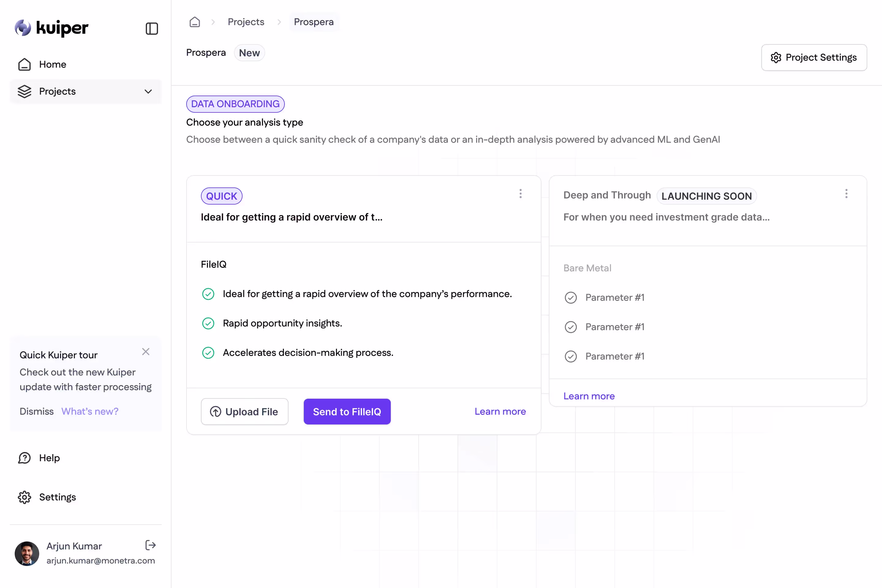Click checkmark beside Accelerates decision-making process

point(208,352)
